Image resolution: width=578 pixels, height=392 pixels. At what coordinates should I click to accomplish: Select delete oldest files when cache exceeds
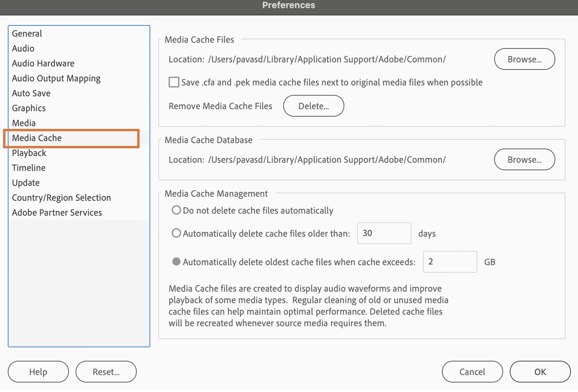point(176,261)
